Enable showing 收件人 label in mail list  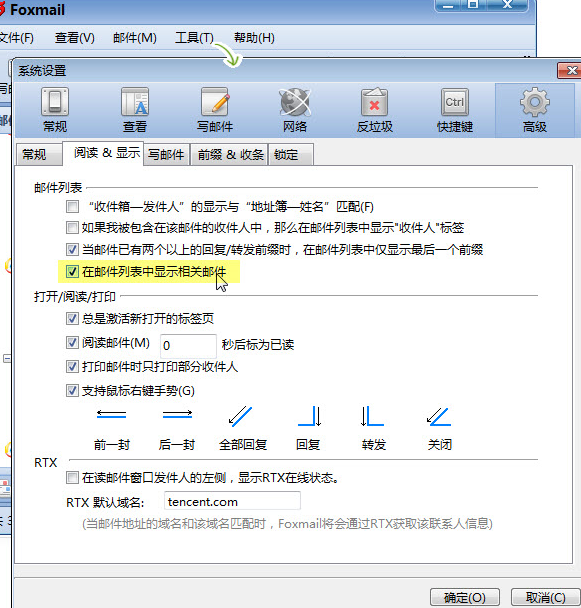(72, 227)
